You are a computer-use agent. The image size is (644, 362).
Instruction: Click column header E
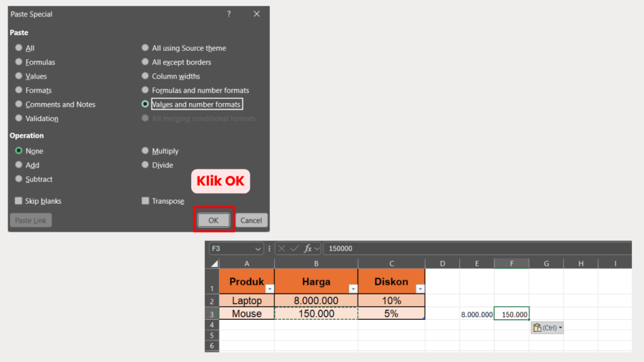[477, 263]
